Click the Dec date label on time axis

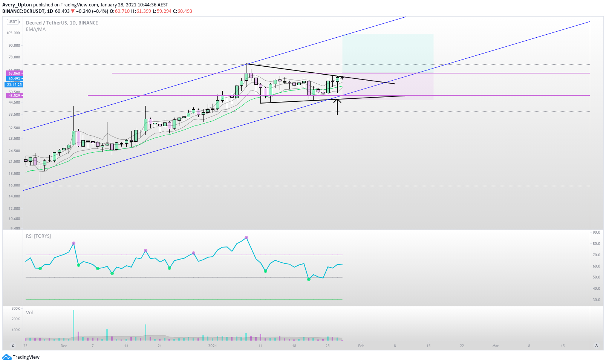[64, 346]
